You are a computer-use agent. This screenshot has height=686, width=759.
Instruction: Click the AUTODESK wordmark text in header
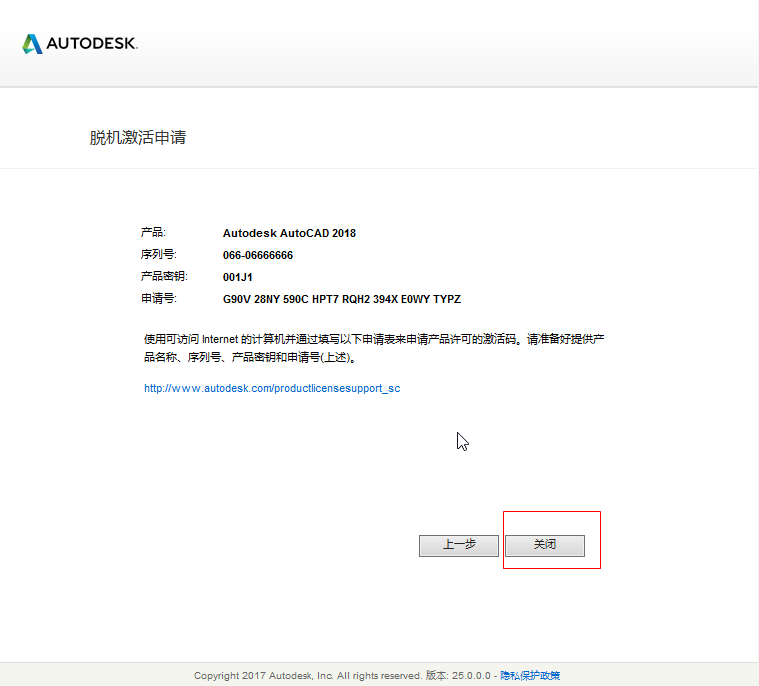click(92, 44)
